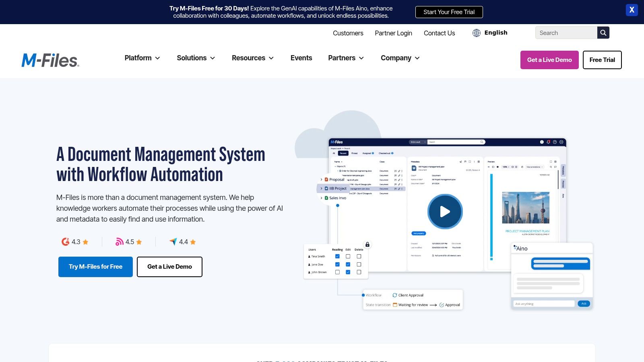Click the Start Your Free Trial button
This screenshot has width=644, height=362.
coord(449,12)
